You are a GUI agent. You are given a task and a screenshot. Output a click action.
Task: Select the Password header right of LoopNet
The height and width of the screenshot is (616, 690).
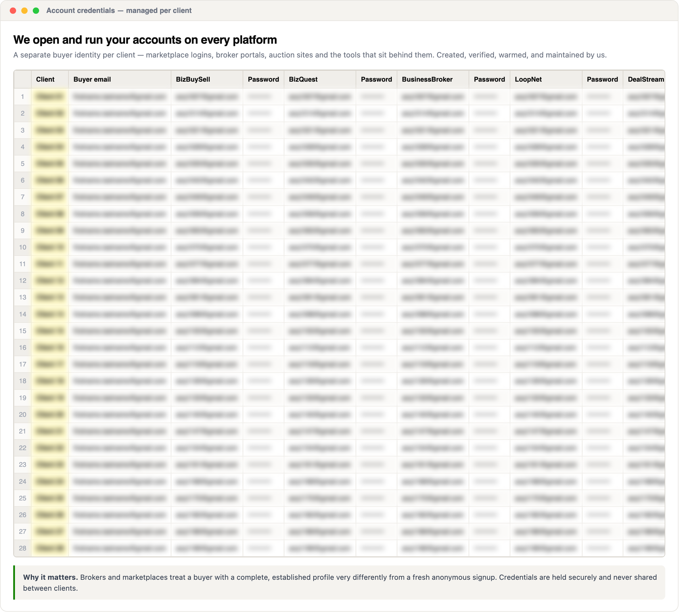[603, 80]
